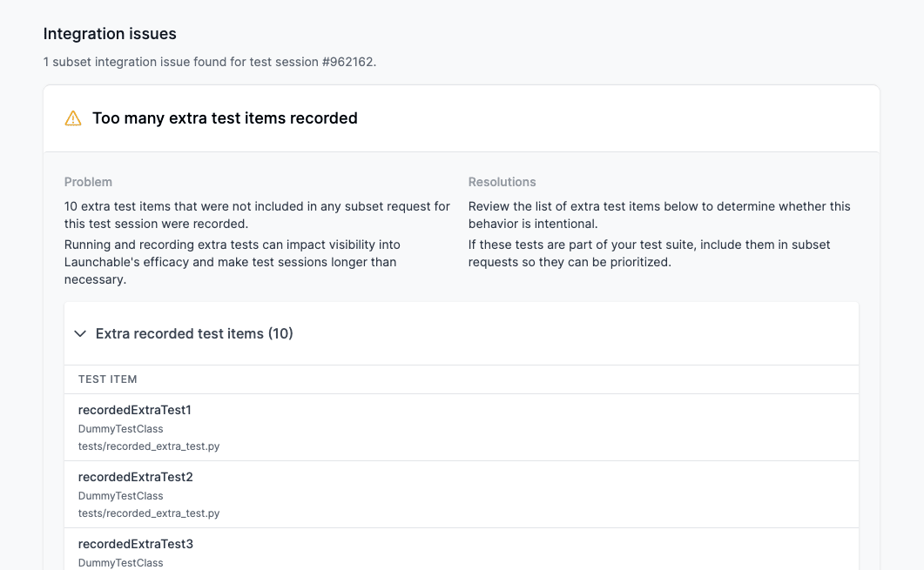The height and width of the screenshot is (570, 924).
Task: Click the "10 extra test items" problem description
Action: click(x=257, y=215)
